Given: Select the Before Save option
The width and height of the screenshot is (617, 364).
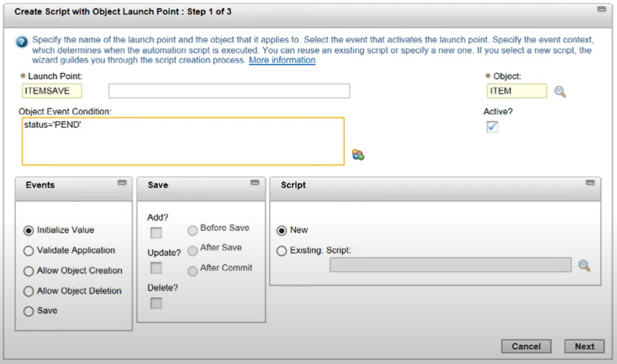Looking at the screenshot, I should tap(192, 230).
